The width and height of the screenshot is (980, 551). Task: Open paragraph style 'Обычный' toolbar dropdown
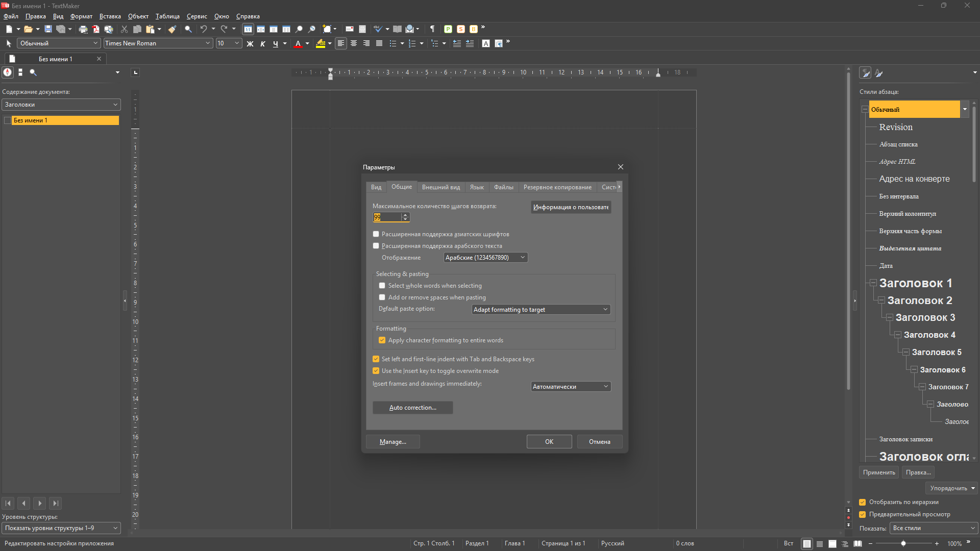[x=59, y=43]
